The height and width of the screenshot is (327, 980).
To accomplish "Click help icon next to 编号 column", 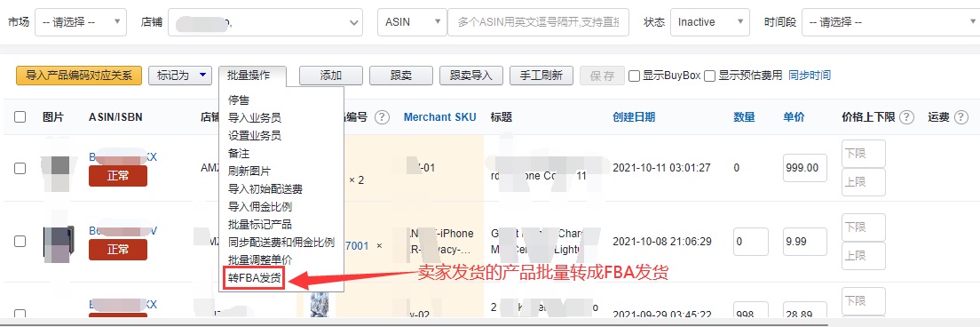I will 382,117.
